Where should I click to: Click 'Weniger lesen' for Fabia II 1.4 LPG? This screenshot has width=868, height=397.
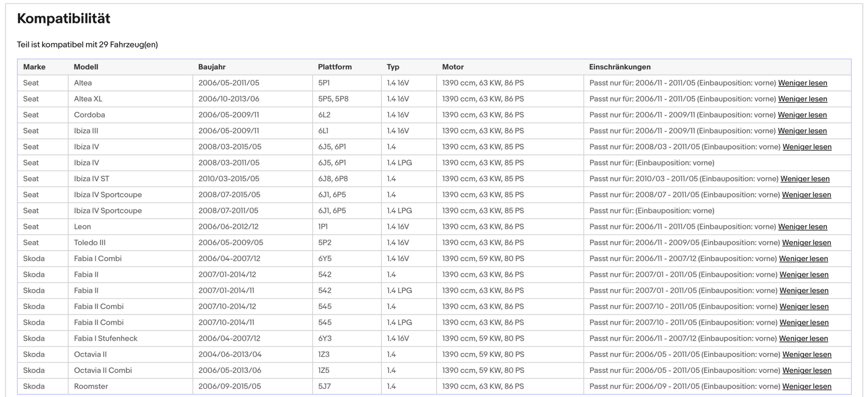tap(803, 291)
